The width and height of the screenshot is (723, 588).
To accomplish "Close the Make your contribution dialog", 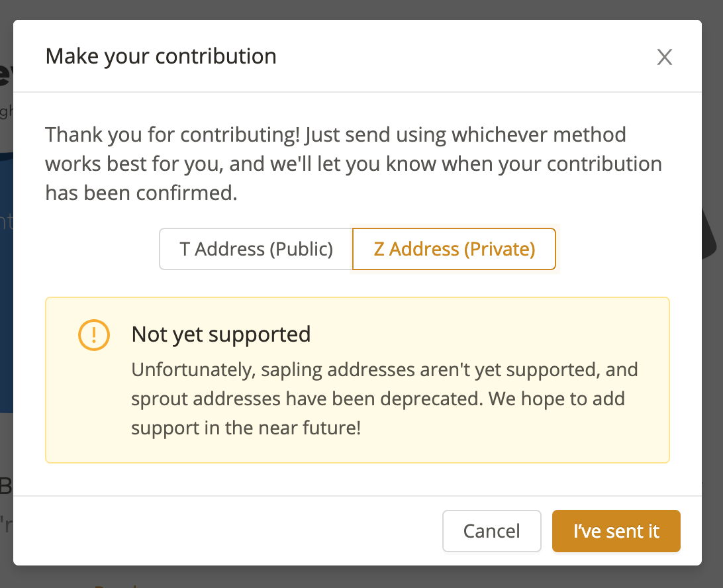I will click(x=664, y=57).
